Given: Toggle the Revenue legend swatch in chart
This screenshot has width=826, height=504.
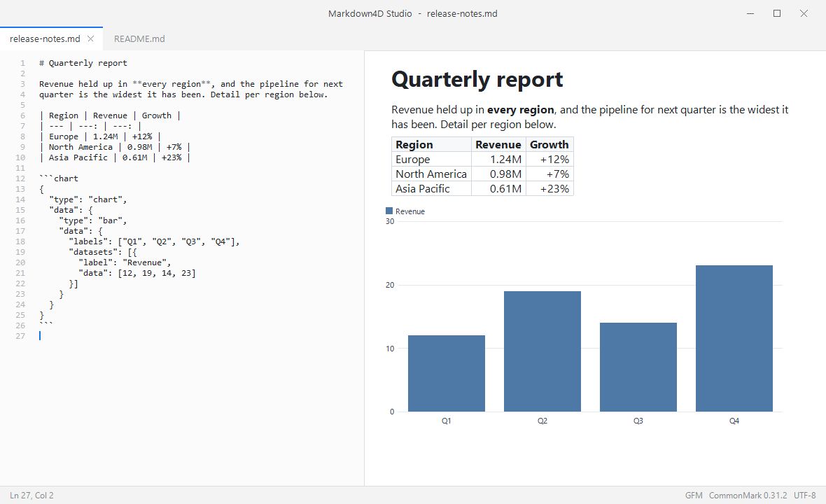Looking at the screenshot, I should coord(389,211).
